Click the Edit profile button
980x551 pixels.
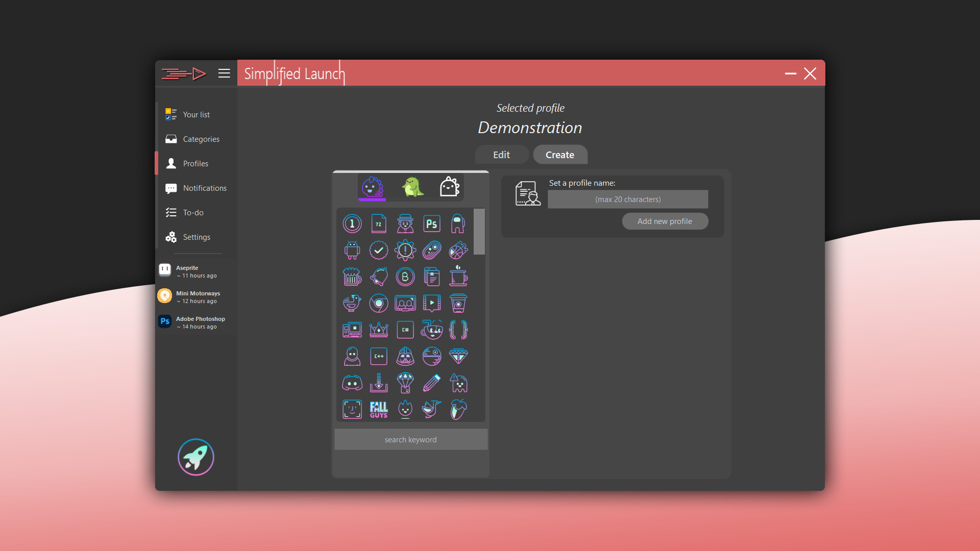(501, 155)
